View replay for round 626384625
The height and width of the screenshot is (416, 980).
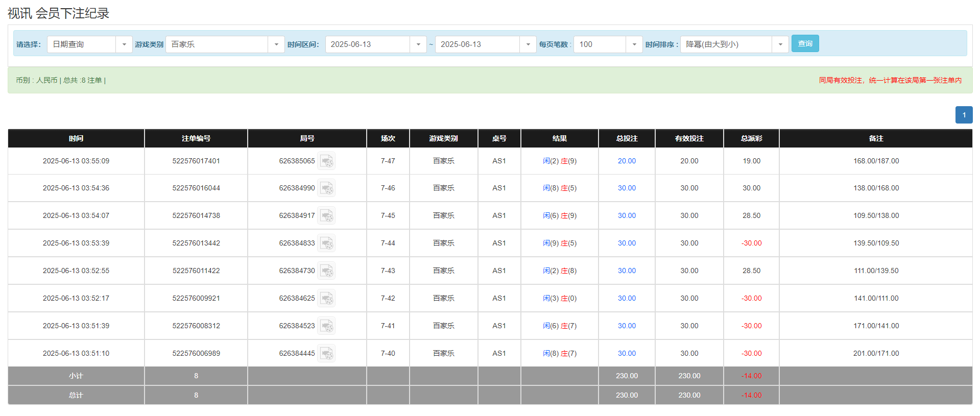point(326,299)
